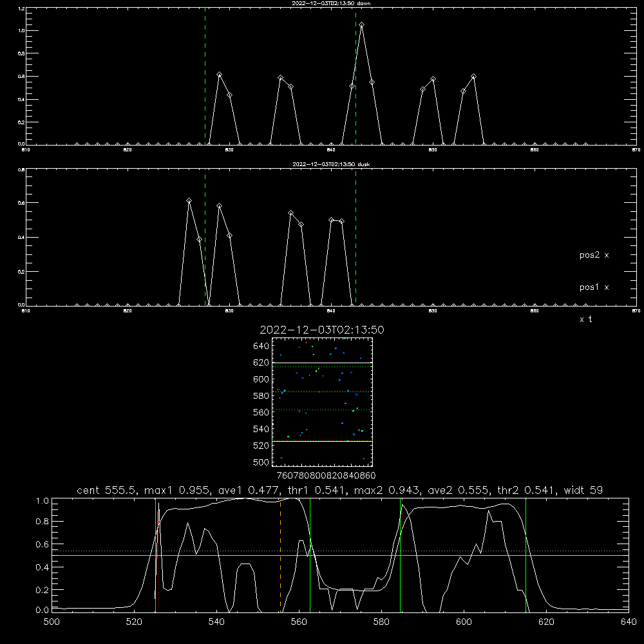Click the '600' x-axis label of the bottom plot
644x644 pixels.
pos(464,622)
